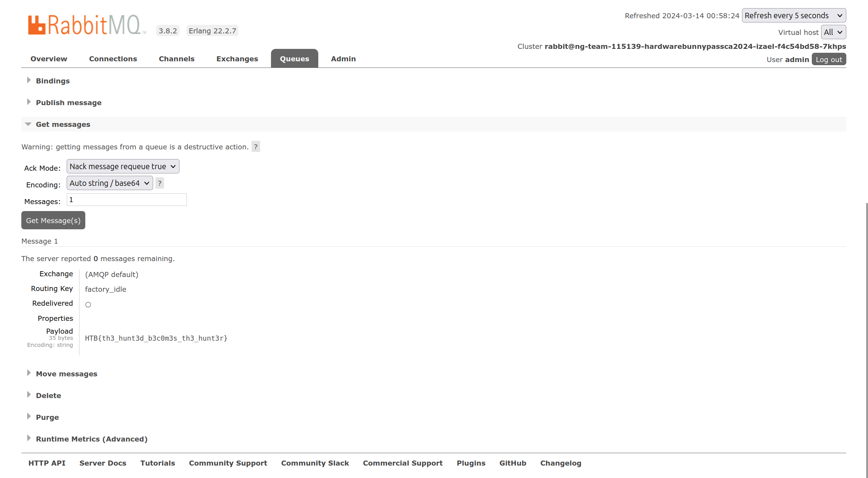The height and width of the screenshot is (478, 868).
Task: Visit the Community Support link
Action: click(x=228, y=463)
